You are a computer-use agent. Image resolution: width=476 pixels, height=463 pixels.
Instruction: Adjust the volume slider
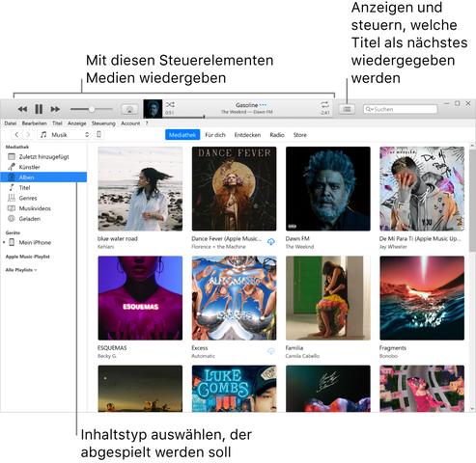pyautogui.click(x=92, y=109)
